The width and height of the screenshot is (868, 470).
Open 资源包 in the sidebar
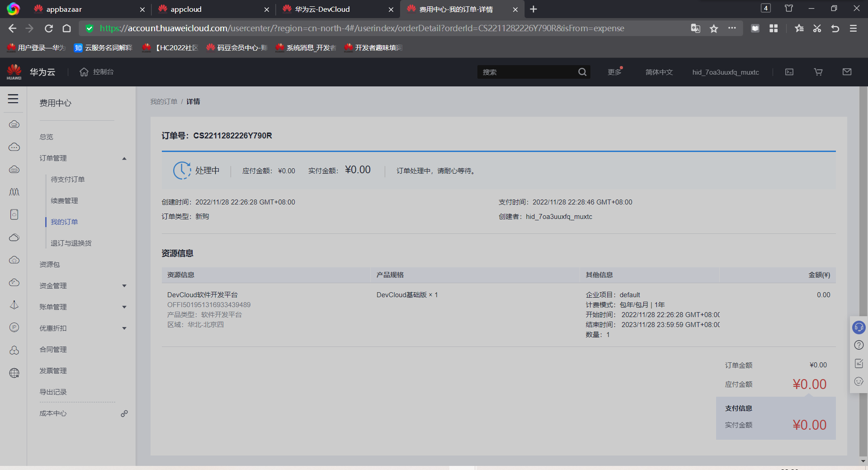pyautogui.click(x=50, y=265)
